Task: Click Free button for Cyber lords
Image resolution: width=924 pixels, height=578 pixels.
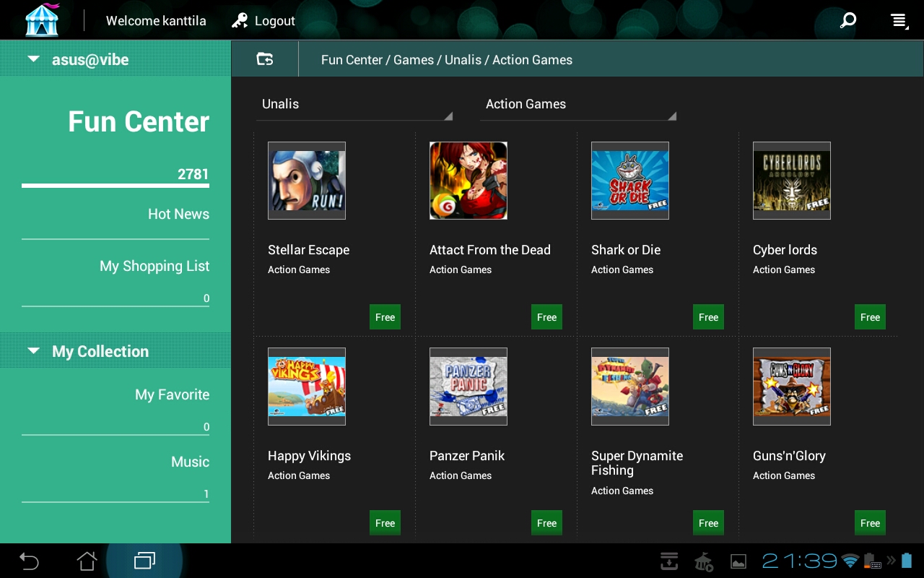Action: (x=871, y=317)
